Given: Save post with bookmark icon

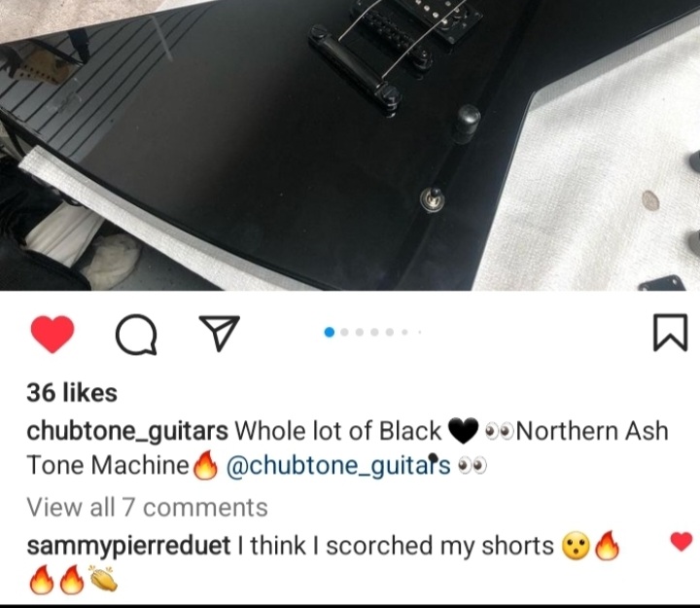Looking at the screenshot, I should [x=670, y=333].
